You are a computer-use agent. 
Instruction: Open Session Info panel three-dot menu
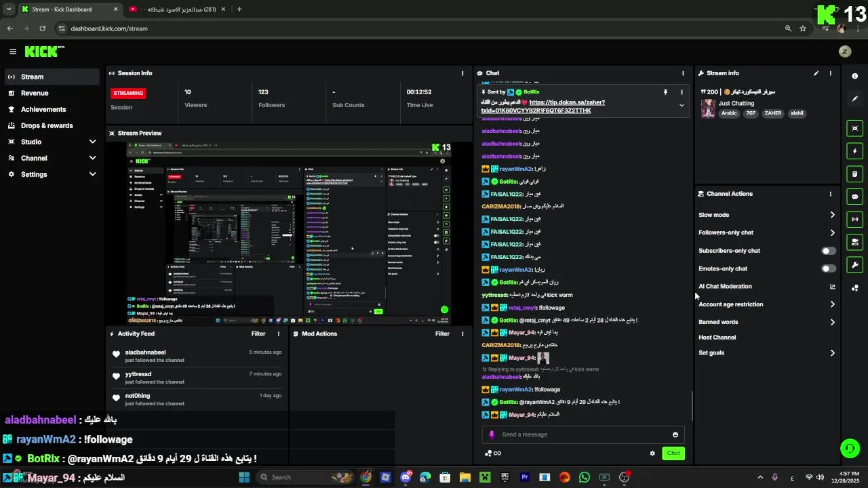[462, 73]
